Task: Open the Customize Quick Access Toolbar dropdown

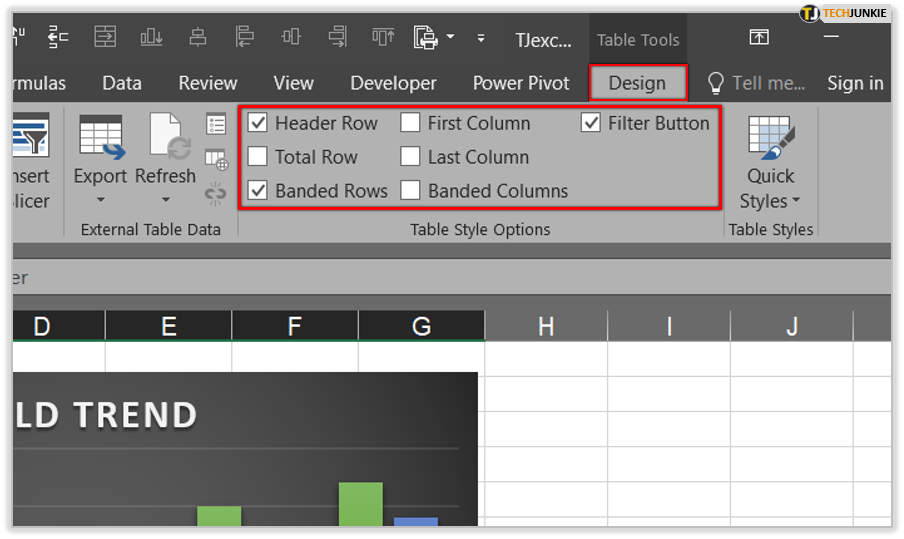Action: tap(481, 39)
